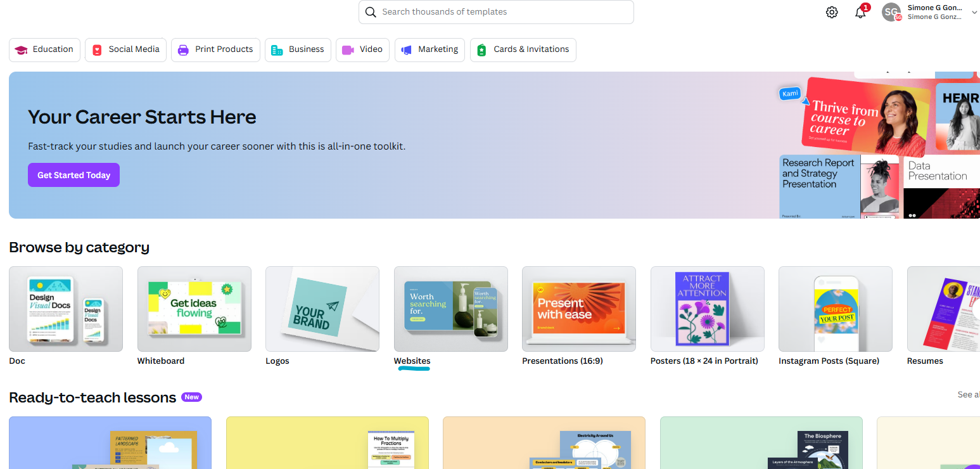Click the search magnifier icon
Image resolution: width=980 pixels, height=469 pixels.
pos(371,11)
